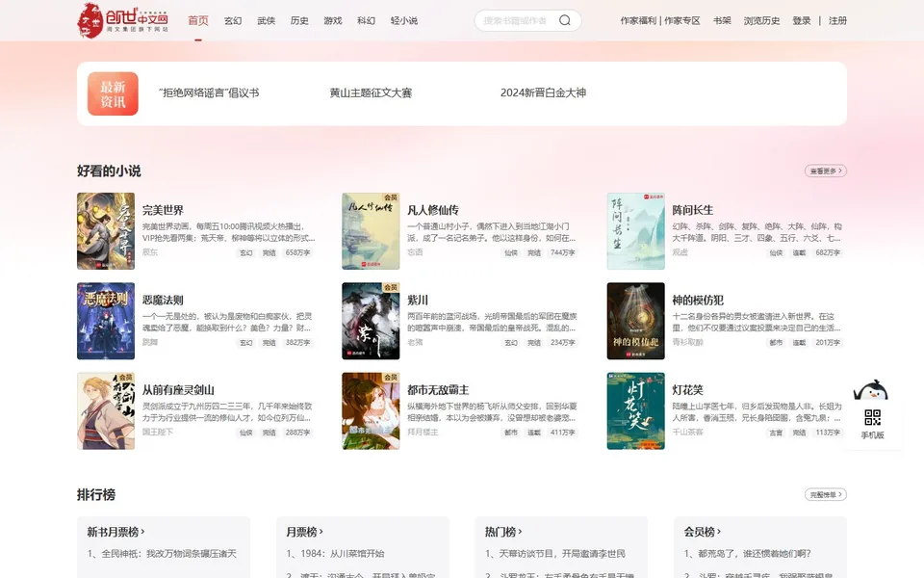Expand the 月票榜 ranking header
The width and height of the screenshot is (924, 578).
coord(305,532)
